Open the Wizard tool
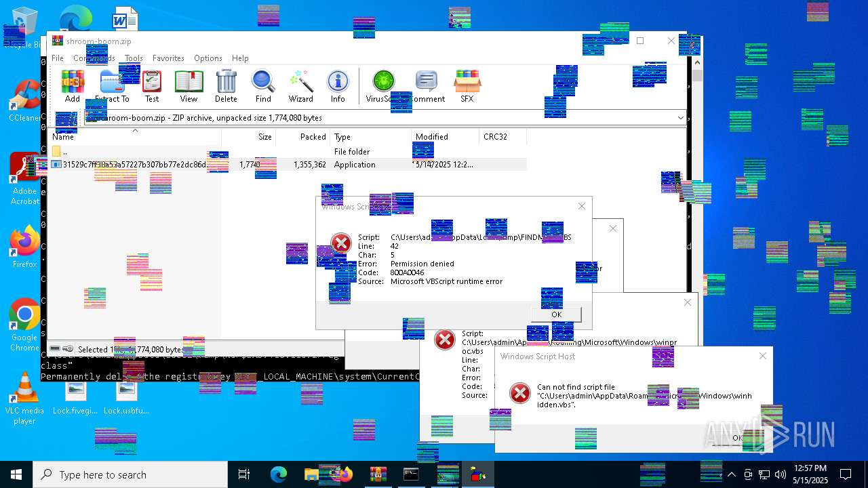 300,86
